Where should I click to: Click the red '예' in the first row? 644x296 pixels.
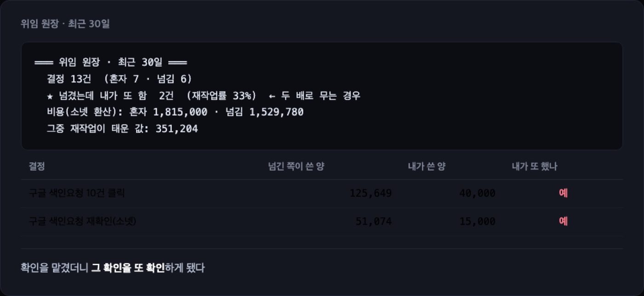pos(563,193)
